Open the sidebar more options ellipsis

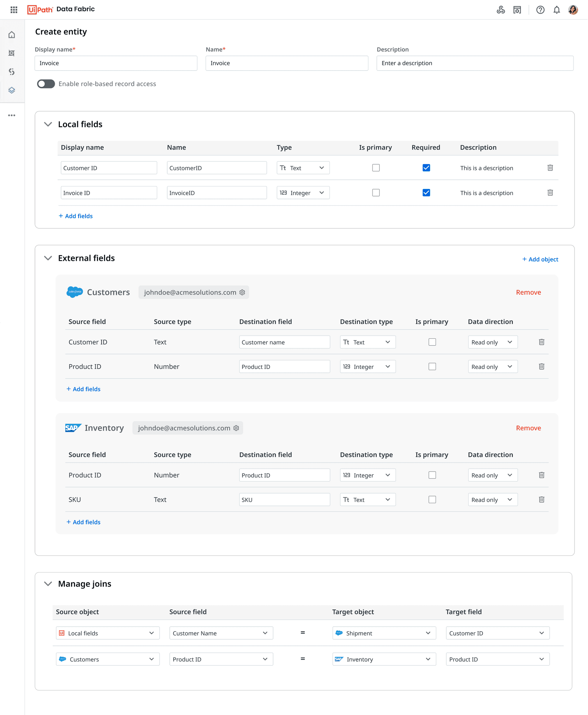(x=12, y=115)
